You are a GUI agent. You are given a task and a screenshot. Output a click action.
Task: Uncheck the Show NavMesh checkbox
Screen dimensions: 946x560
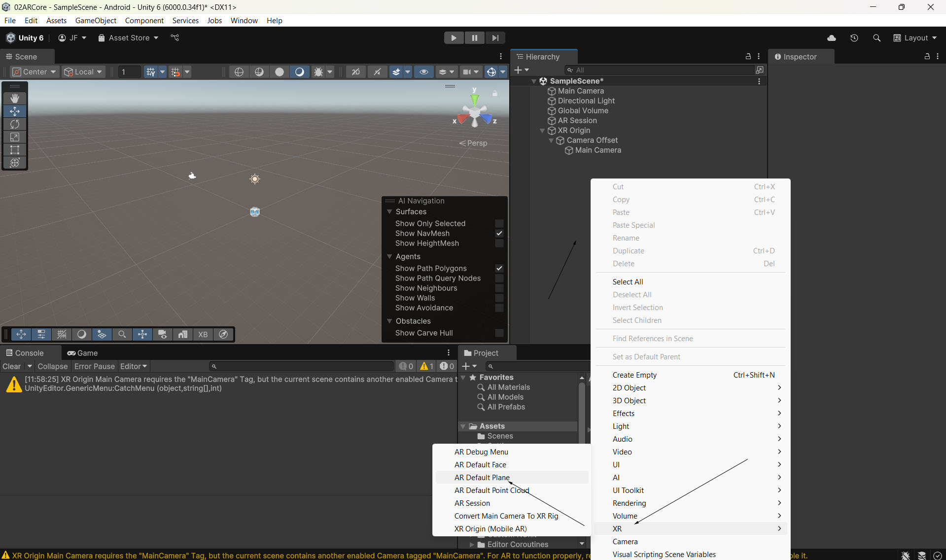pos(499,234)
